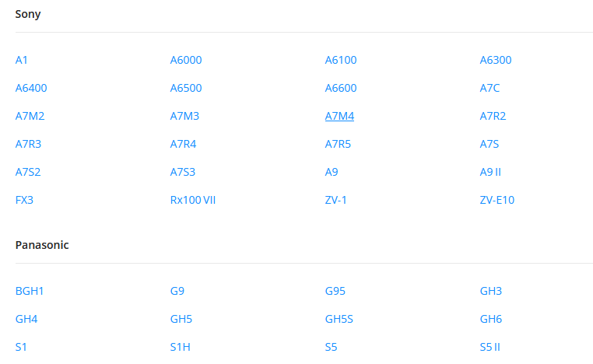Choose the A7R2 model link

(x=493, y=116)
